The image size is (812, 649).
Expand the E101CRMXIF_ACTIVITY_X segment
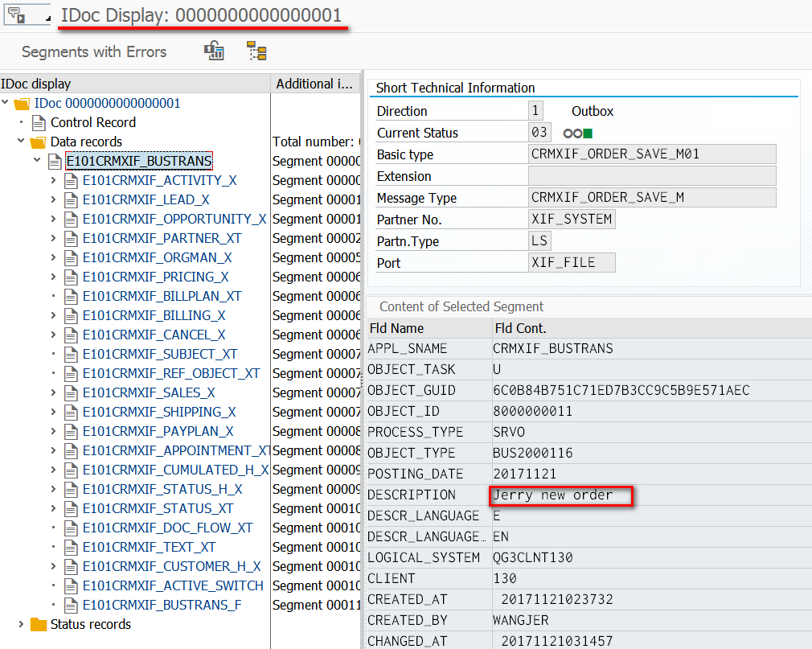pyautogui.click(x=53, y=180)
